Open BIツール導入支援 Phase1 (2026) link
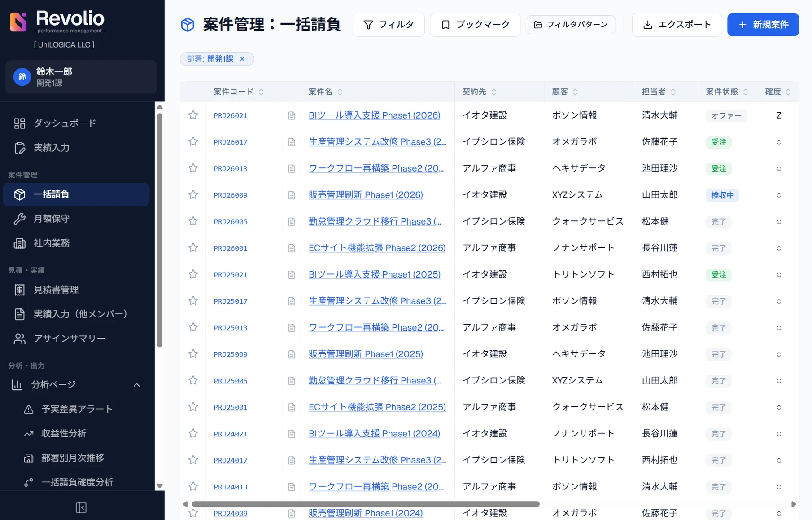812x520 pixels. 374,115
